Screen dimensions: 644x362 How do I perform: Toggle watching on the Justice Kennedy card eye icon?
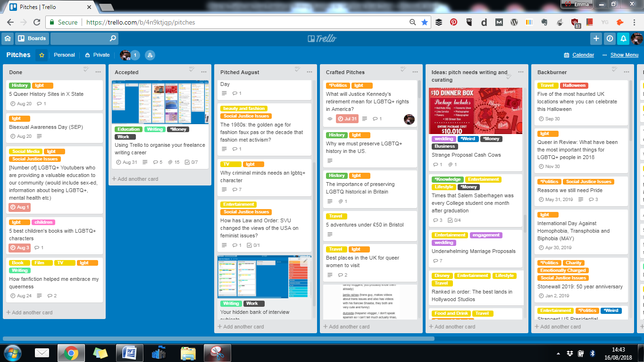click(330, 118)
